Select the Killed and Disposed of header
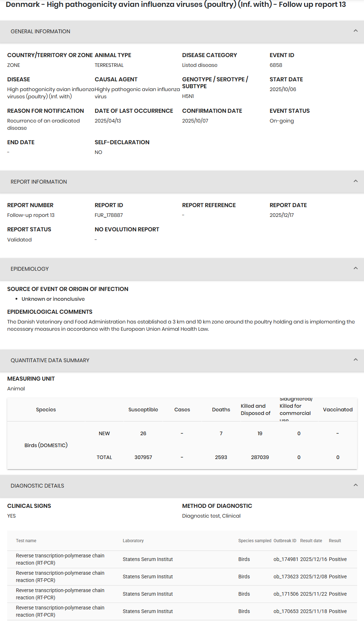Screen dimensions: 364x621 tap(255, 410)
